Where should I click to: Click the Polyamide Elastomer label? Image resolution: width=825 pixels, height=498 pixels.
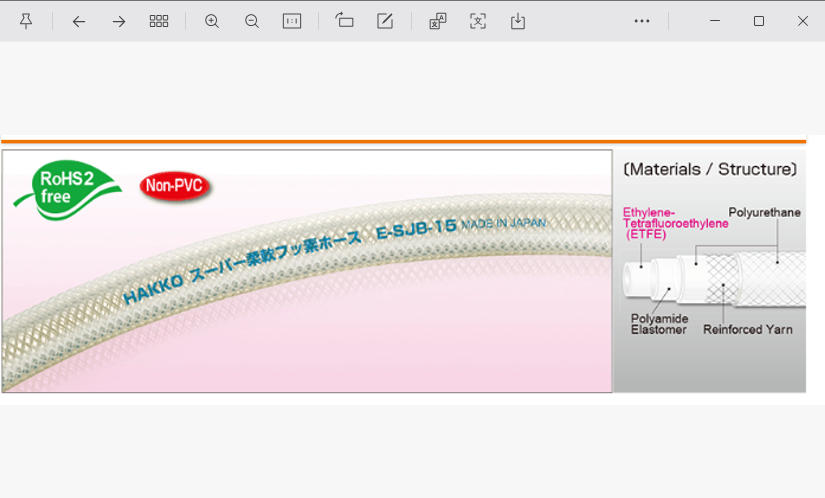coord(659,324)
